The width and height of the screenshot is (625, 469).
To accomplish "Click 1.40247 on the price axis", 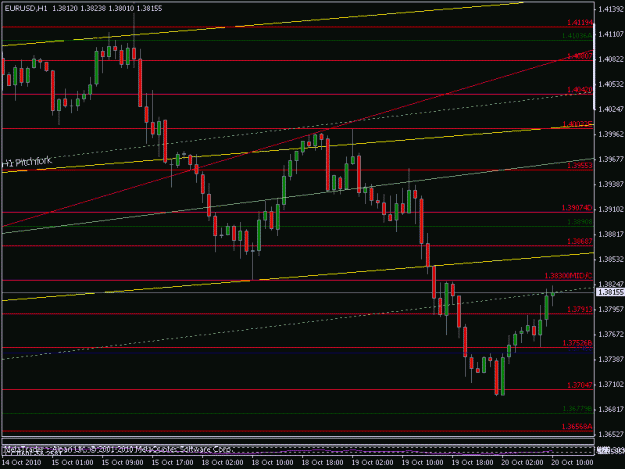I will pos(611,109).
